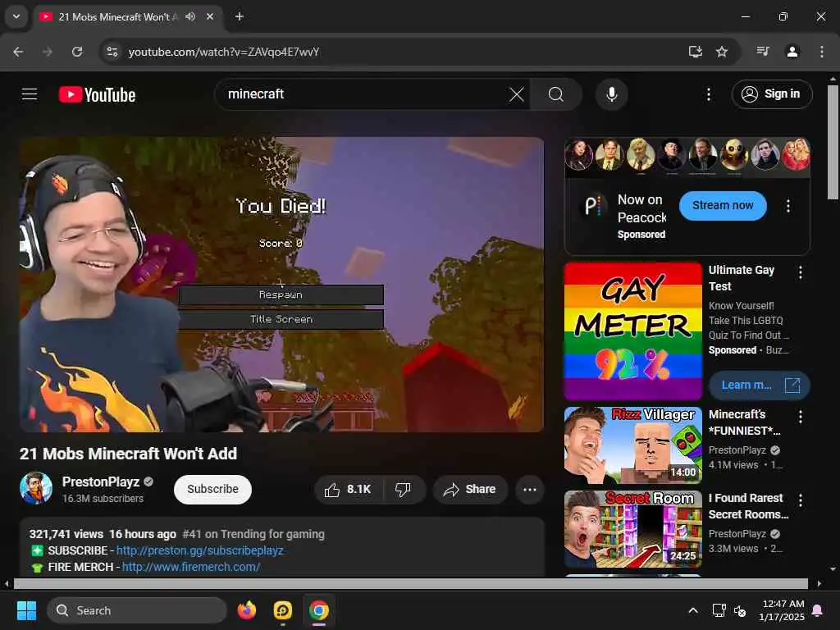Click the #41 on Trending for gaming tag
The height and width of the screenshot is (630, 840).
point(253,534)
